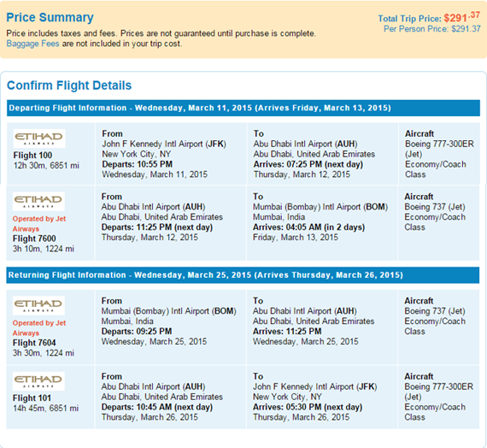Viewport: 487px width, 448px height.
Task: Click the Etihad logo for Flight 100
Action: coord(39,139)
